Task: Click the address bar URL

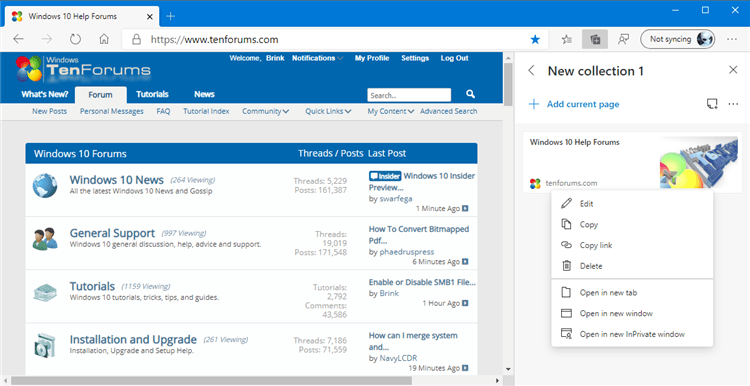Action: pyautogui.click(x=214, y=40)
